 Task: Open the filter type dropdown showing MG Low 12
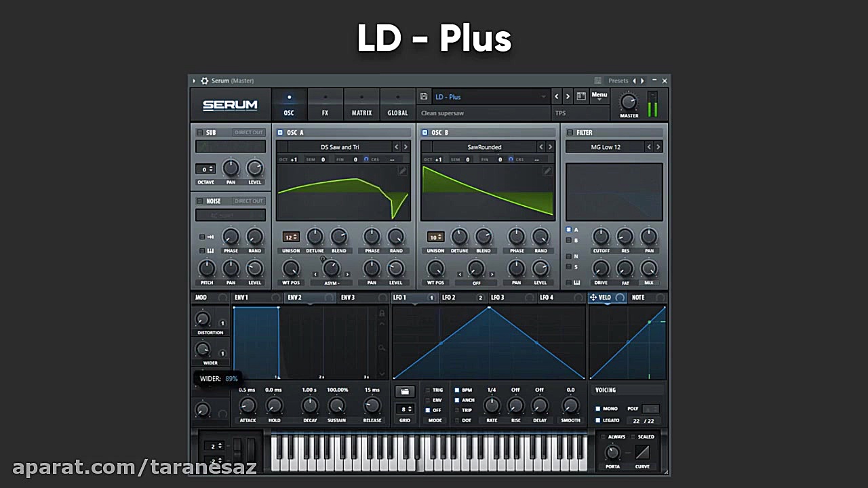[606, 146]
